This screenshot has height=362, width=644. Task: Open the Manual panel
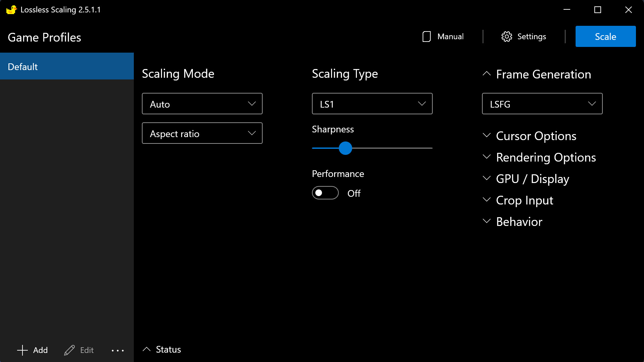[x=442, y=36]
